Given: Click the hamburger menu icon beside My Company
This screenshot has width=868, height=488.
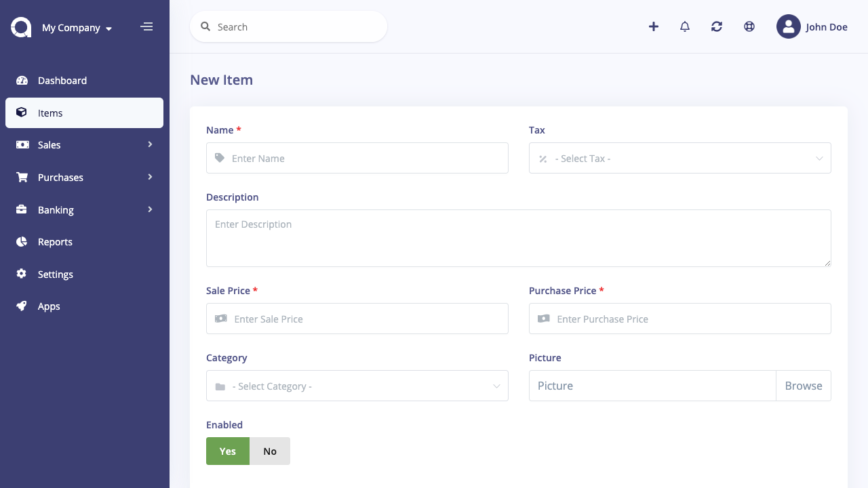Looking at the screenshot, I should (x=146, y=26).
